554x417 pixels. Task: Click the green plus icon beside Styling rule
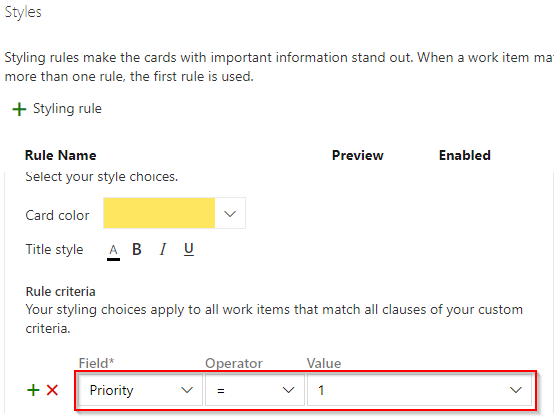pyautogui.click(x=19, y=109)
